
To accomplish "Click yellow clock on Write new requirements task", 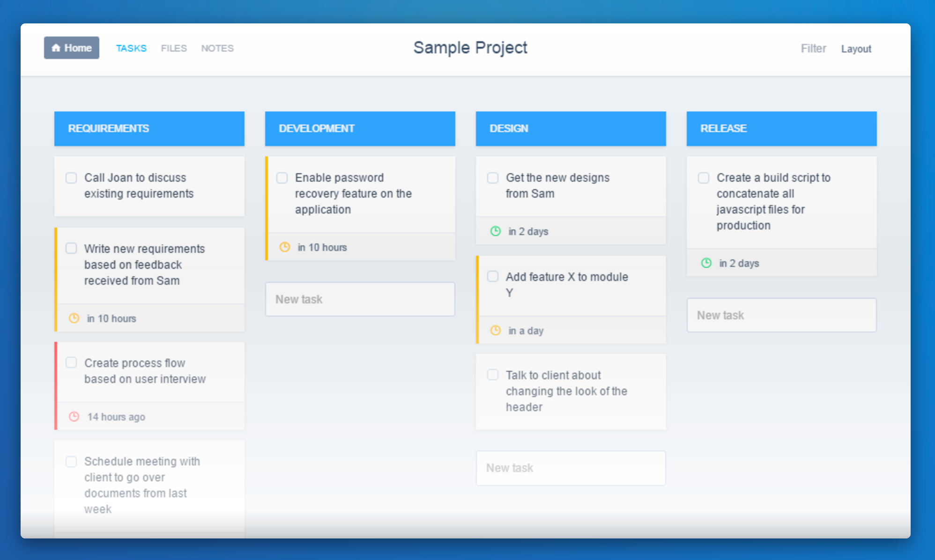I will click(74, 318).
